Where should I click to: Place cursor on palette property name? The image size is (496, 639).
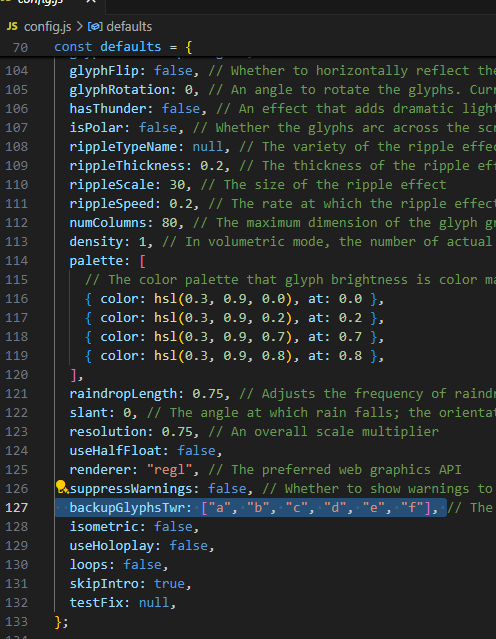pos(96,261)
